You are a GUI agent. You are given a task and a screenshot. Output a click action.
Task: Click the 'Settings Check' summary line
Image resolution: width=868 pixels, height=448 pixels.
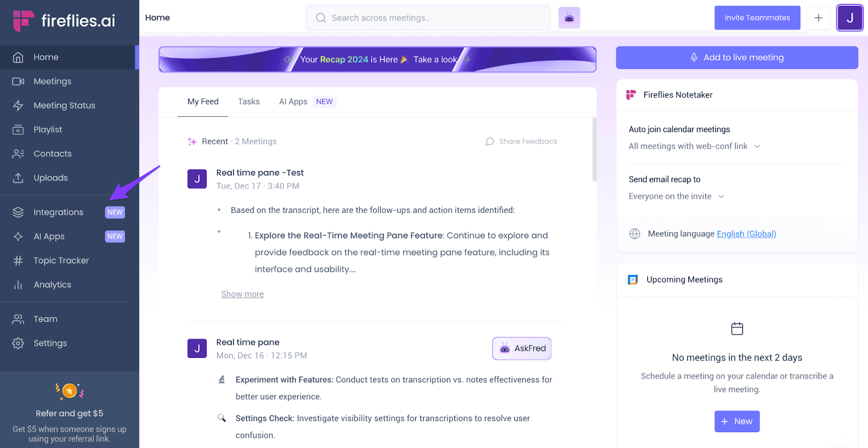tap(382, 427)
